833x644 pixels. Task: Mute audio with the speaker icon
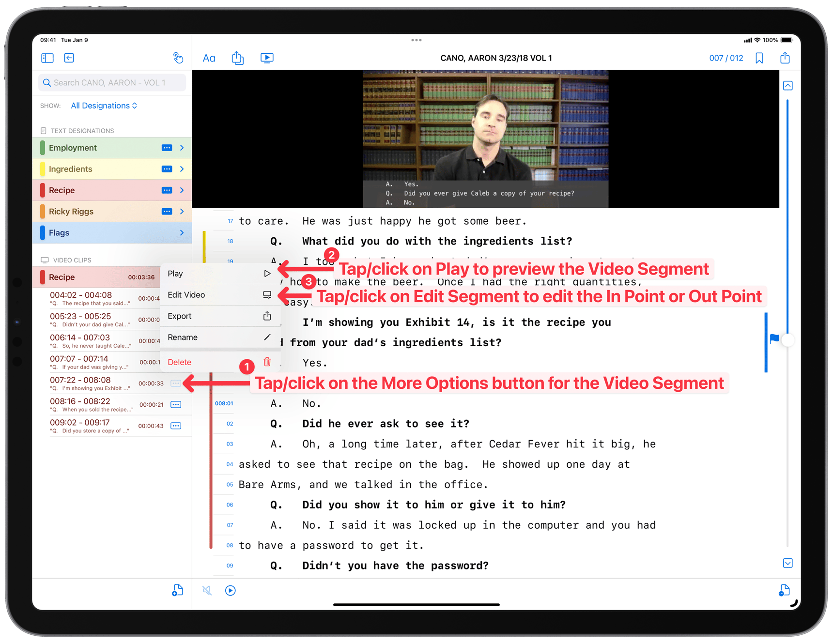(x=207, y=590)
